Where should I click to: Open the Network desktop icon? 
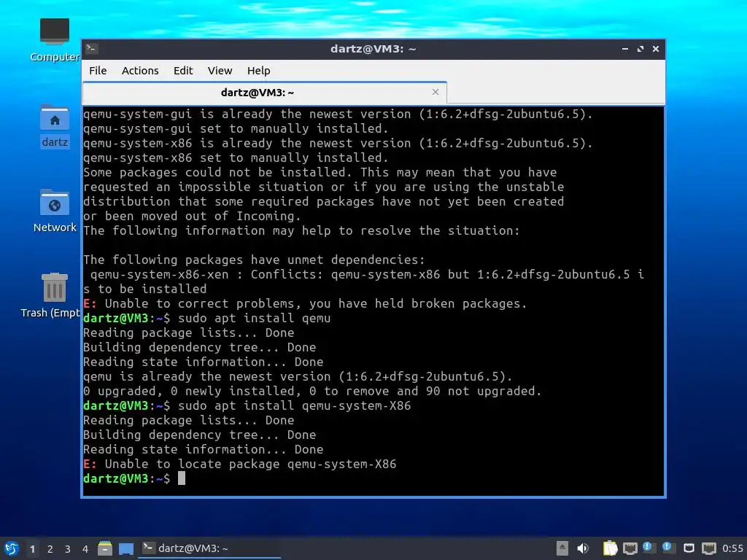55,211
